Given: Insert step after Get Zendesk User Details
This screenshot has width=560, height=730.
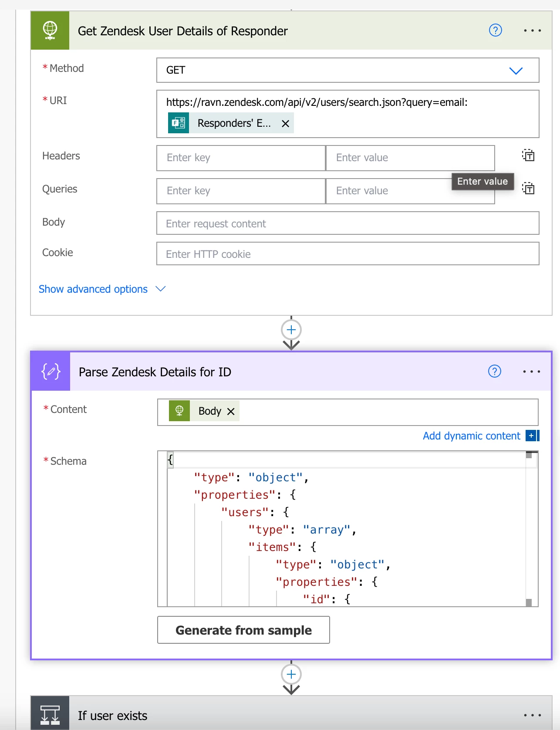Looking at the screenshot, I should [x=291, y=330].
